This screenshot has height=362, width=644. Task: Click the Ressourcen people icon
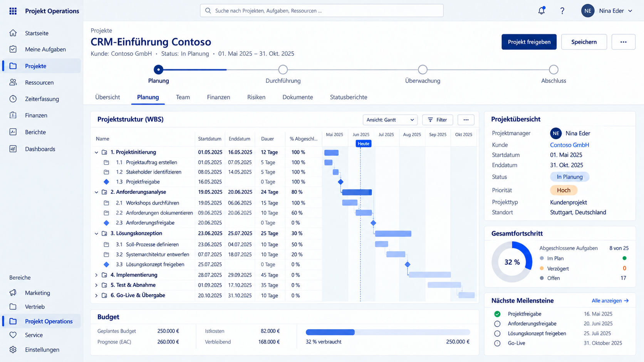click(x=13, y=82)
